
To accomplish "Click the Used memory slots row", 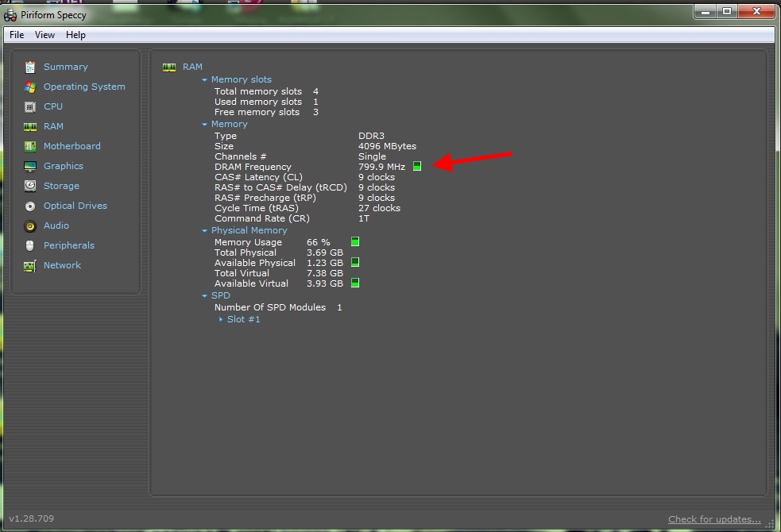I will (x=266, y=102).
